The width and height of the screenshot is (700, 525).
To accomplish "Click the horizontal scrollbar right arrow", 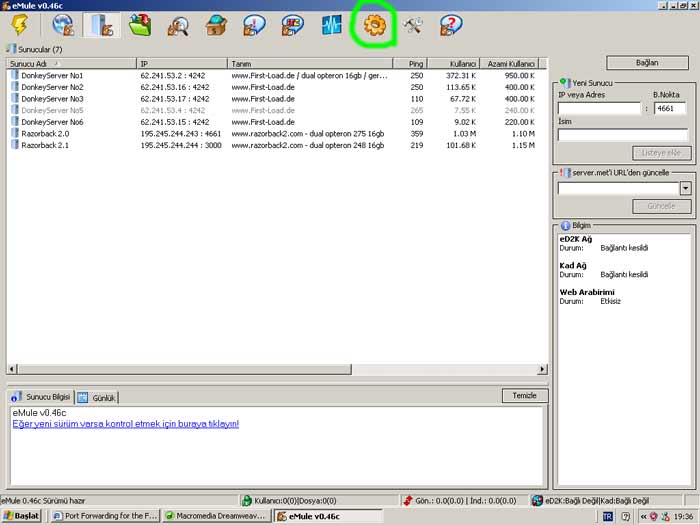I will (x=542, y=369).
